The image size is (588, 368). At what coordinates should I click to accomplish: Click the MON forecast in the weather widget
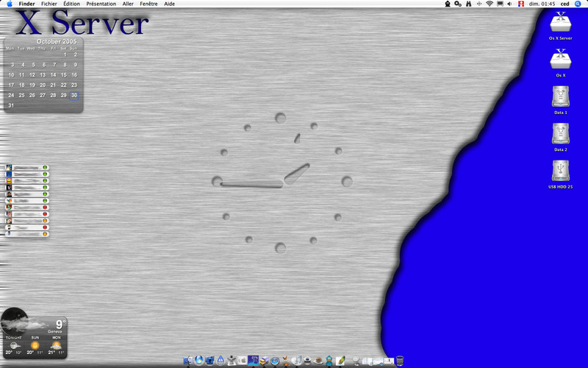point(57,345)
